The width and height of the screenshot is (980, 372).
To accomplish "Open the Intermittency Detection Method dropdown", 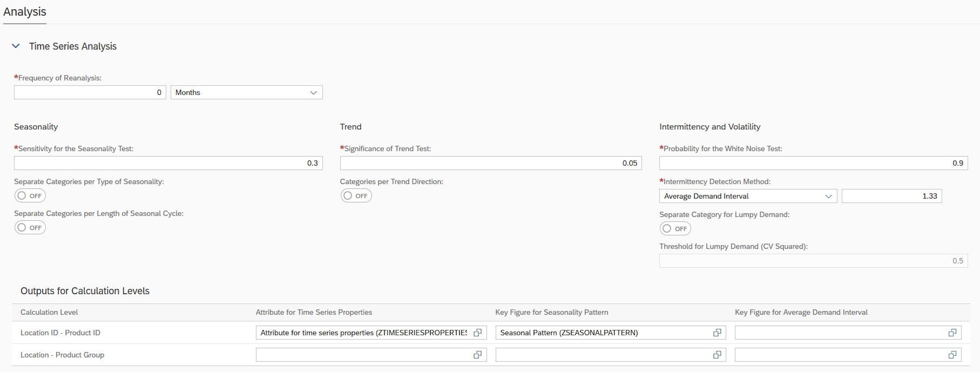I will (x=747, y=196).
